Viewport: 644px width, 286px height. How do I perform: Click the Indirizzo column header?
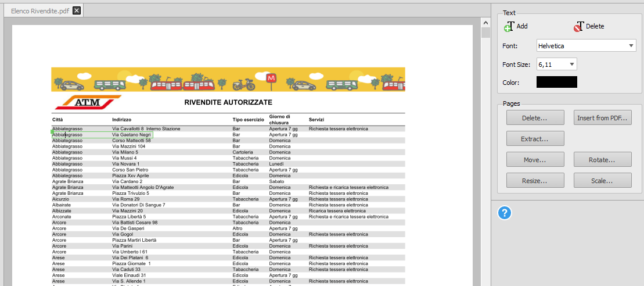coord(121,120)
